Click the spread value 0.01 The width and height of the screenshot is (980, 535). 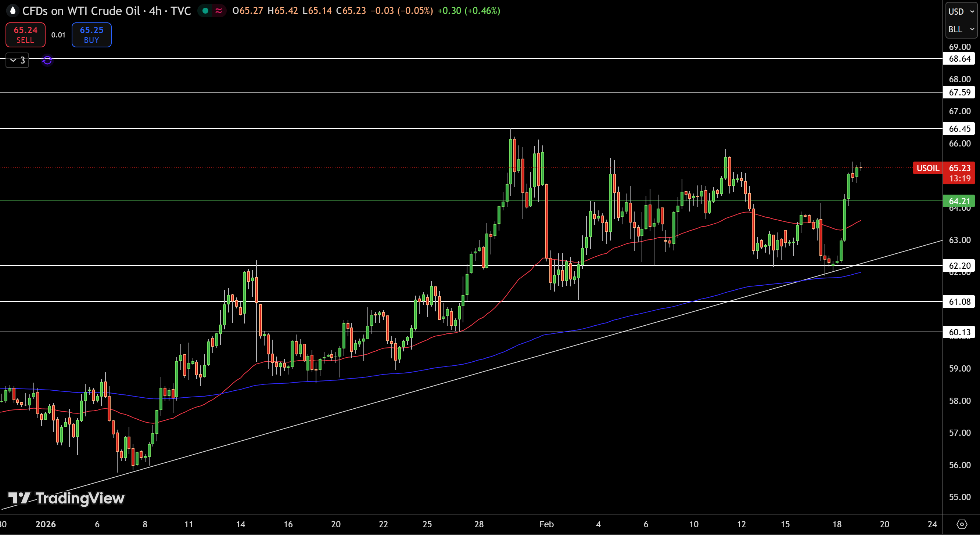58,35
